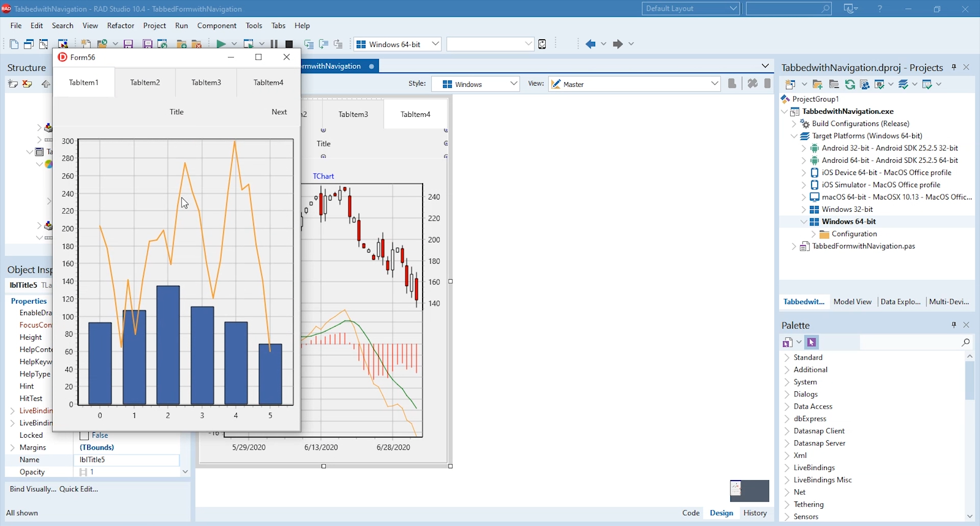The image size is (980, 526).
Task: Click the Trace Into step icon
Action: (x=309, y=44)
